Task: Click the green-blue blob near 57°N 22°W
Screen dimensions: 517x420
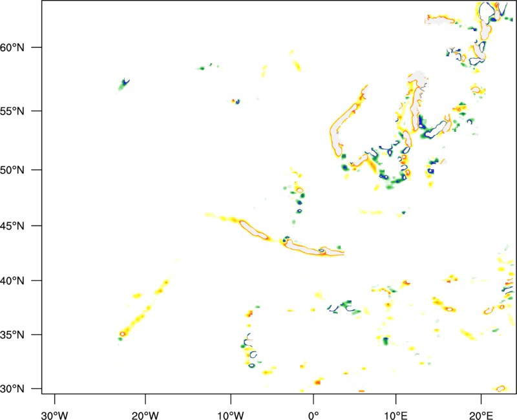Action: [x=124, y=83]
